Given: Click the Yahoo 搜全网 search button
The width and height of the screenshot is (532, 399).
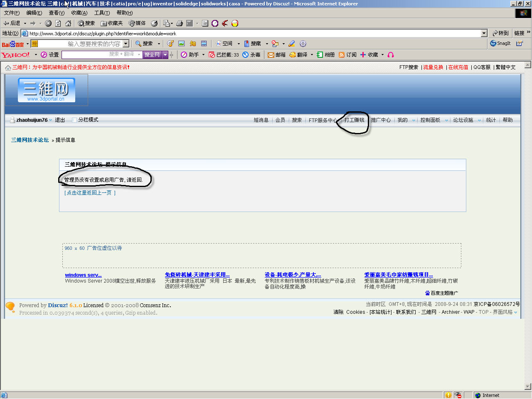Looking at the screenshot, I should [x=152, y=55].
